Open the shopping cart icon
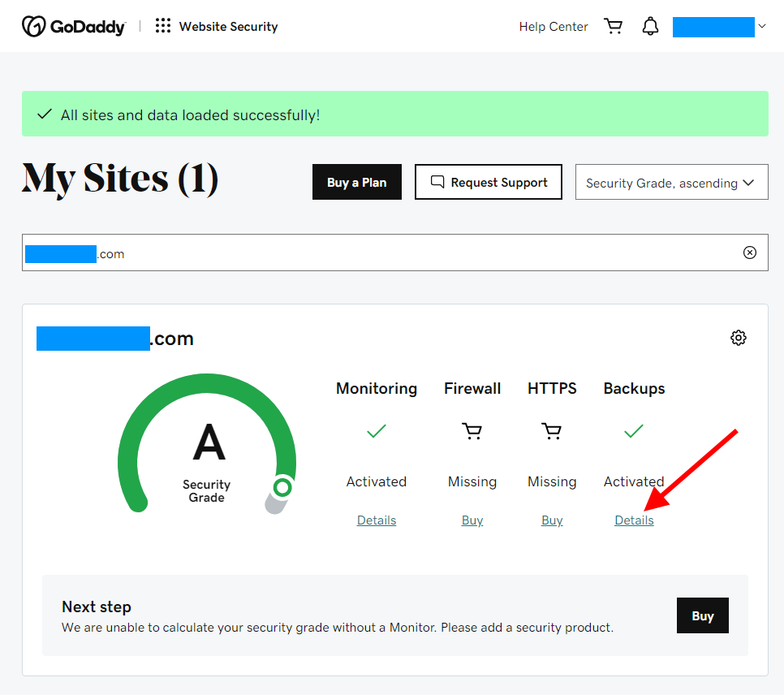Image resolution: width=784 pixels, height=695 pixels. tap(614, 25)
